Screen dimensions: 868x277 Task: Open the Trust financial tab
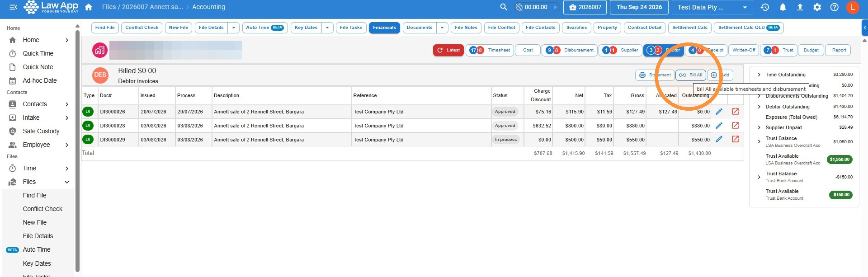(778, 50)
